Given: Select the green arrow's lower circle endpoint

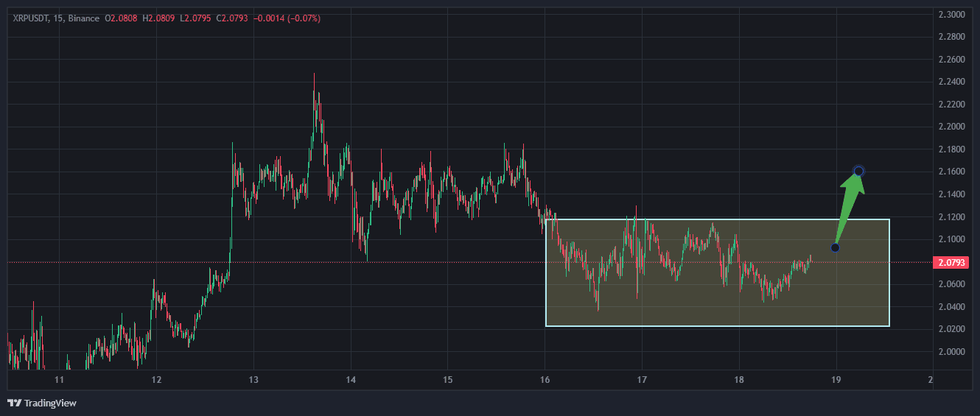Looking at the screenshot, I should [x=835, y=247].
